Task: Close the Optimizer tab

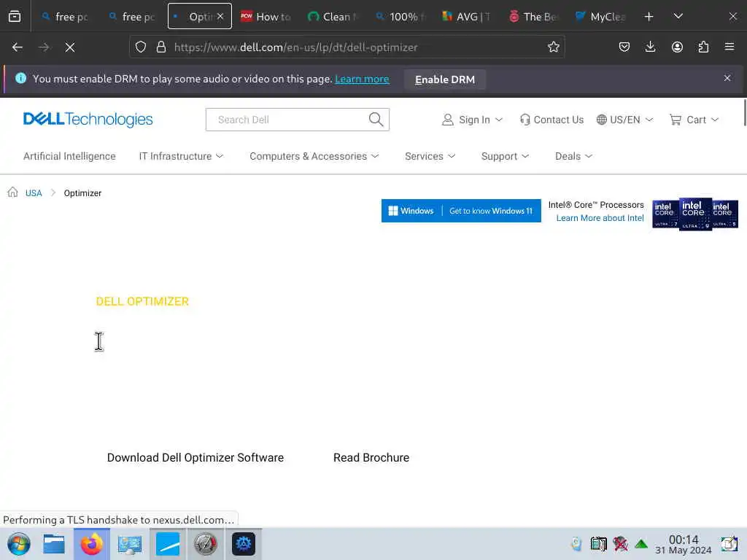Action: click(220, 17)
